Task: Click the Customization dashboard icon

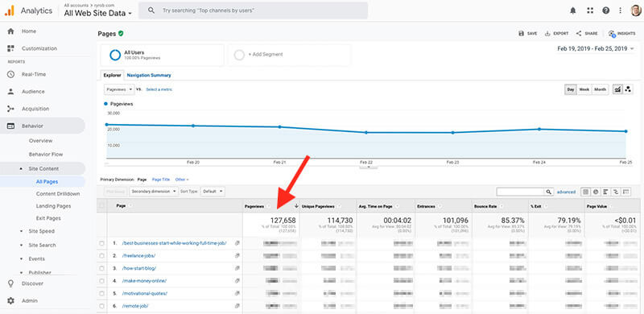Action: pos(10,48)
